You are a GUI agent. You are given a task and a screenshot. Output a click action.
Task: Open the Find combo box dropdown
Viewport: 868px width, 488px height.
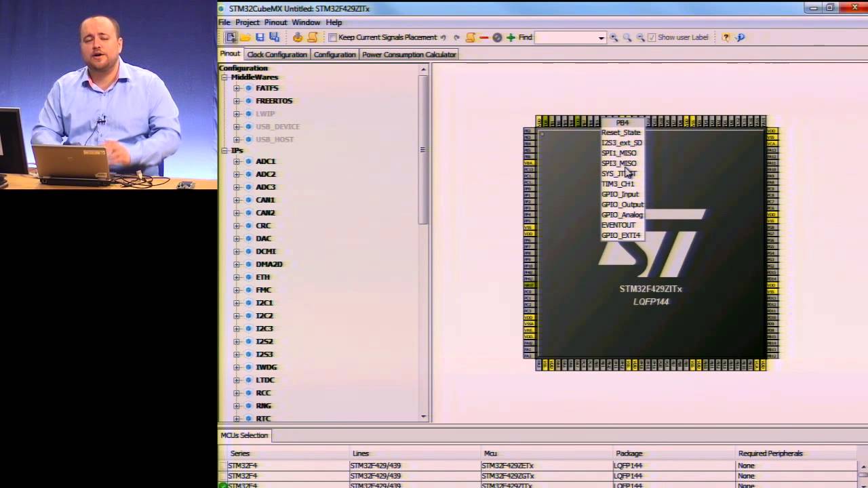click(x=601, y=38)
